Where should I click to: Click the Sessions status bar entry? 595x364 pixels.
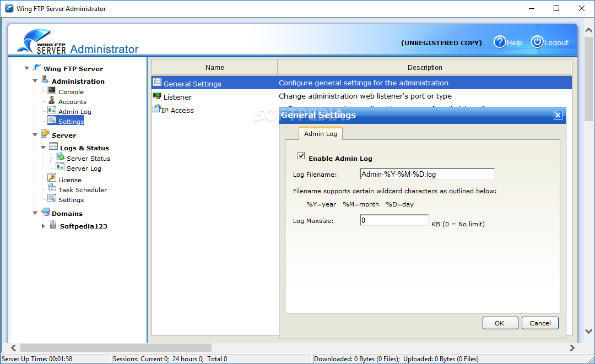tap(170, 358)
